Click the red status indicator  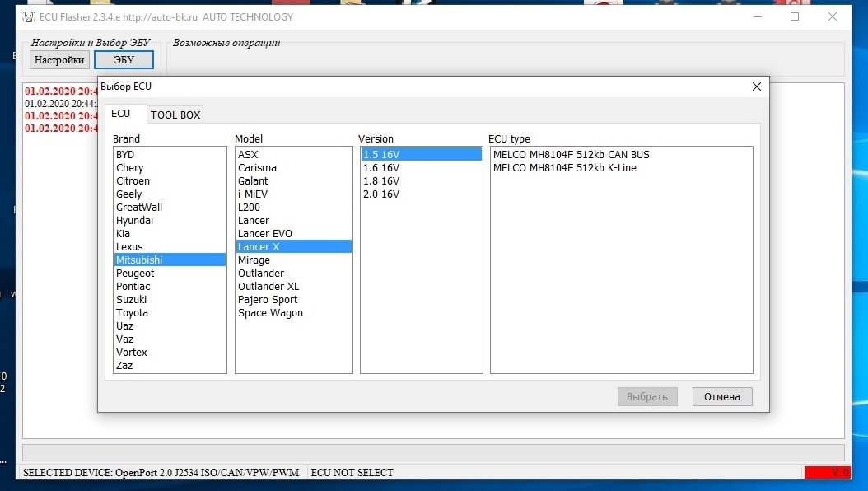[x=827, y=472]
